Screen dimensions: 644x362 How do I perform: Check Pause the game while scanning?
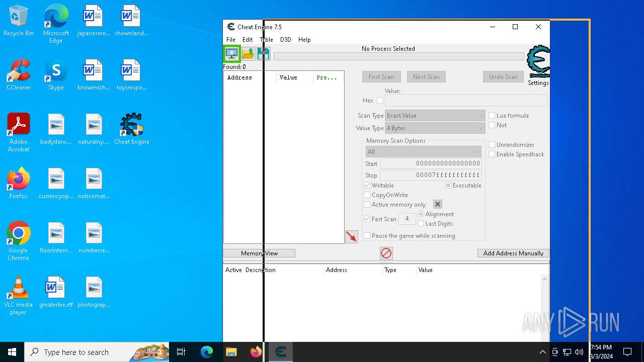pos(367,235)
